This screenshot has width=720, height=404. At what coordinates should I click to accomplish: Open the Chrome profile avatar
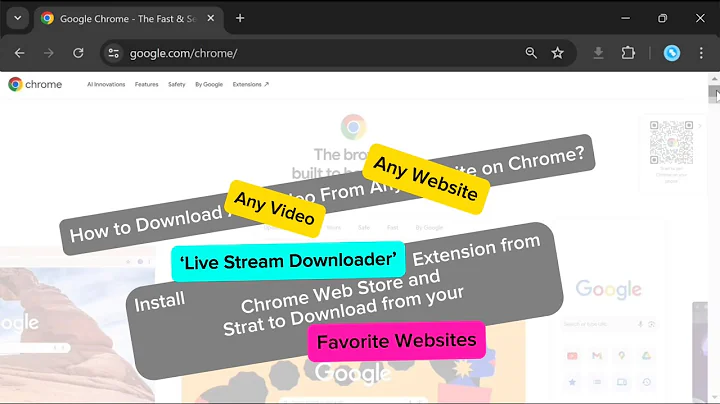[x=672, y=53]
